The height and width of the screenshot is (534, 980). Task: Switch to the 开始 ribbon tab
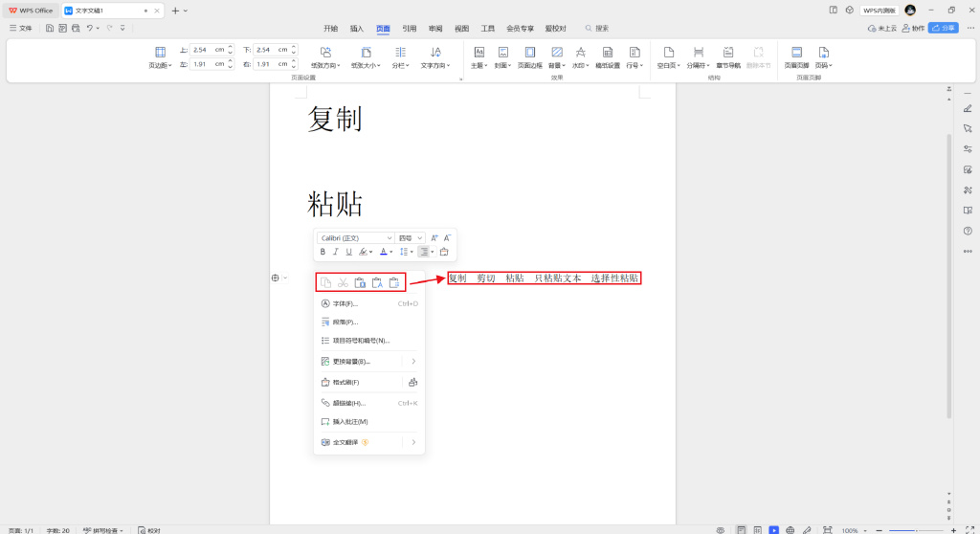pos(330,28)
